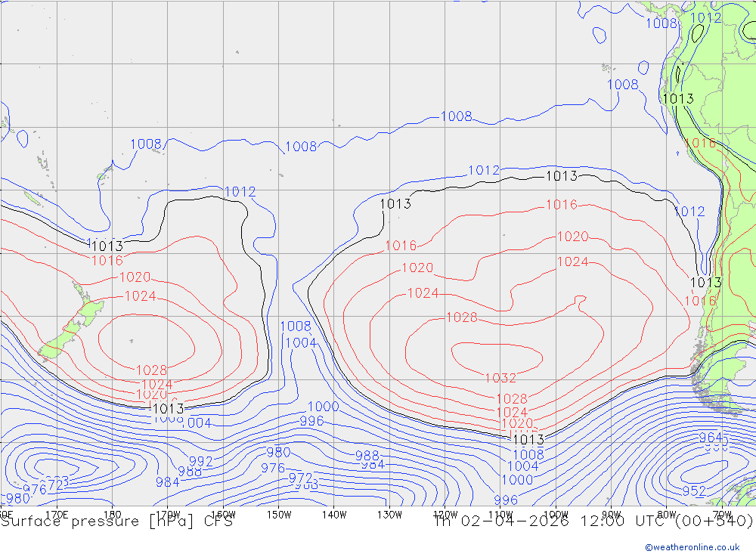This screenshot has width=756, height=554.
Task: Select the 170E longitude axis label
Action: pyautogui.click(x=57, y=515)
